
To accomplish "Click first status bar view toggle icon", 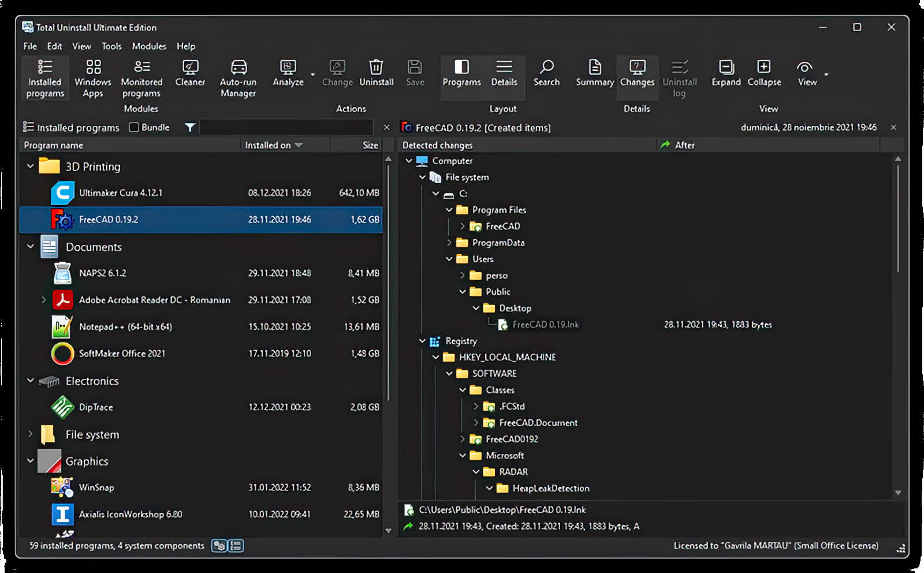I will [x=219, y=546].
